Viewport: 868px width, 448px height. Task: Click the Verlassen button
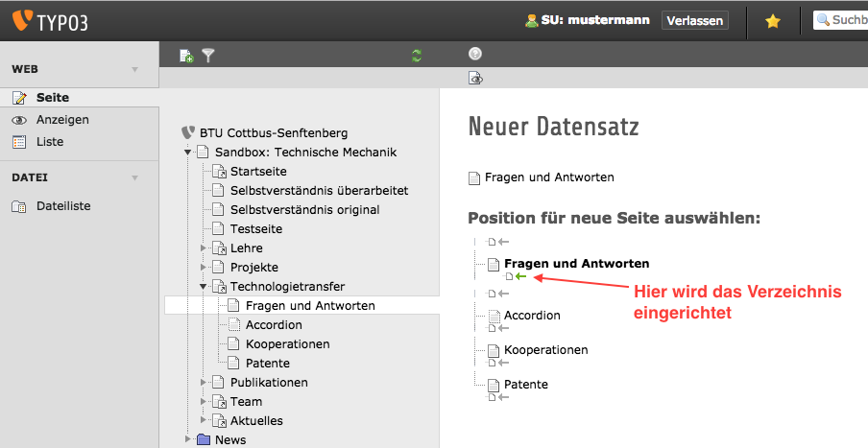click(x=694, y=20)
